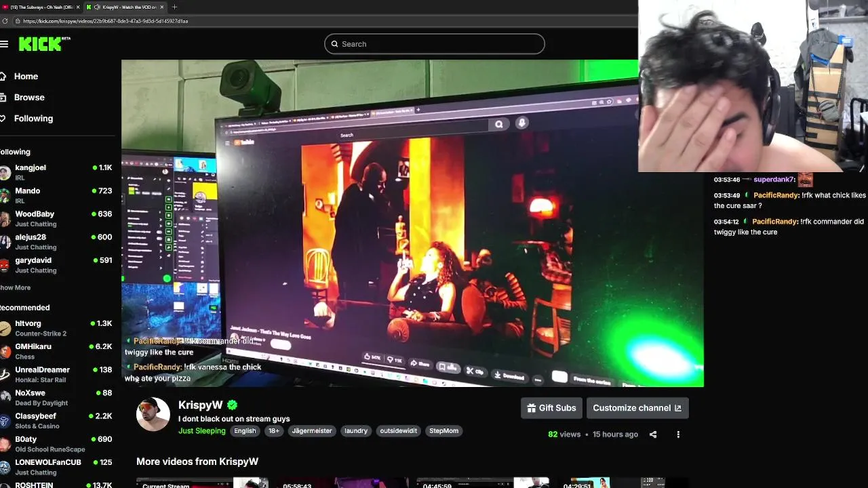Click Customize channel button
The width and height of the screenshot is (868, 488).
tap(637, 408)
